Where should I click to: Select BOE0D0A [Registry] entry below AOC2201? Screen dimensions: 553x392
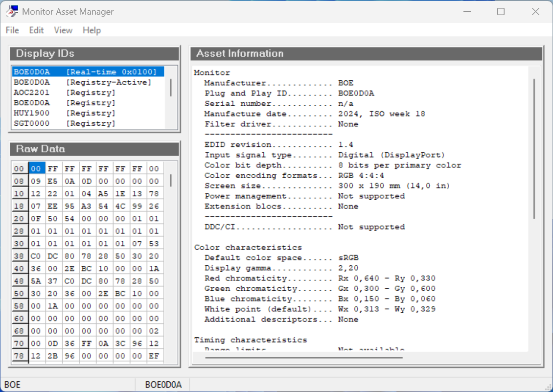click(x=88, y=103)
